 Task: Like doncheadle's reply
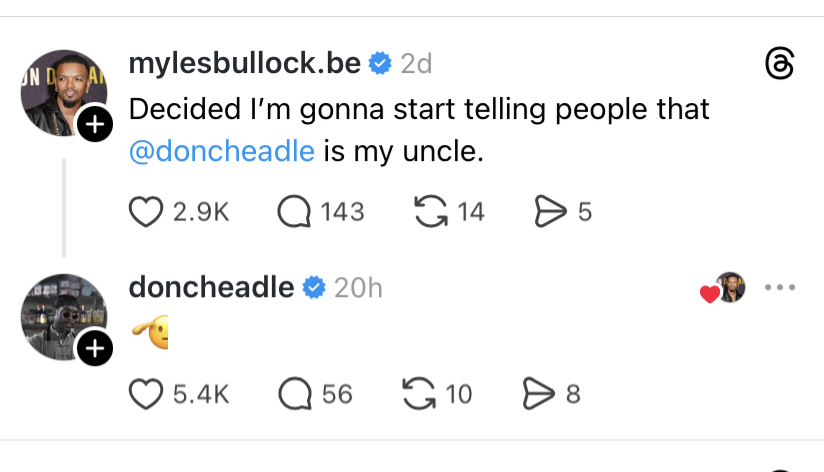click(147, 394)
